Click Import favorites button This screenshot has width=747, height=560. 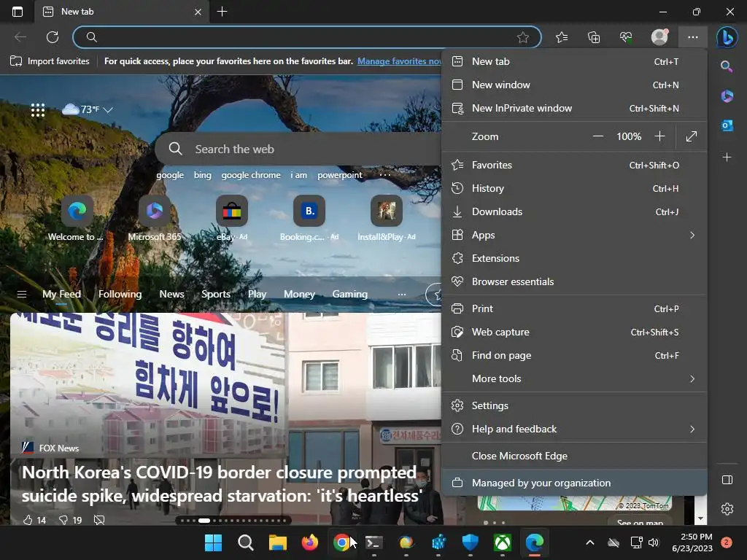50,61
